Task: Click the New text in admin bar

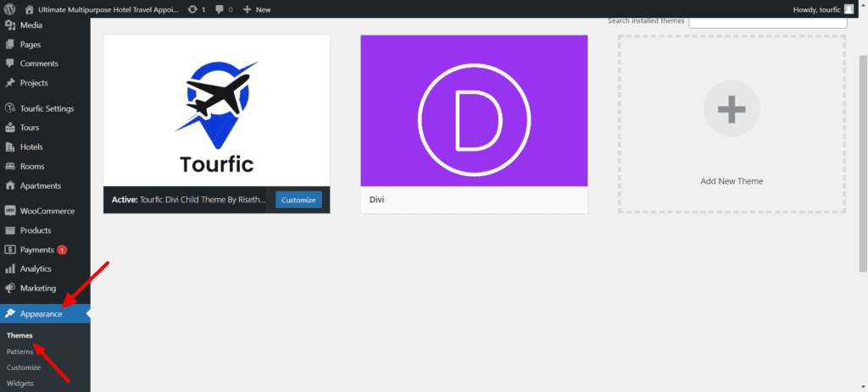Action: point(263,9)
